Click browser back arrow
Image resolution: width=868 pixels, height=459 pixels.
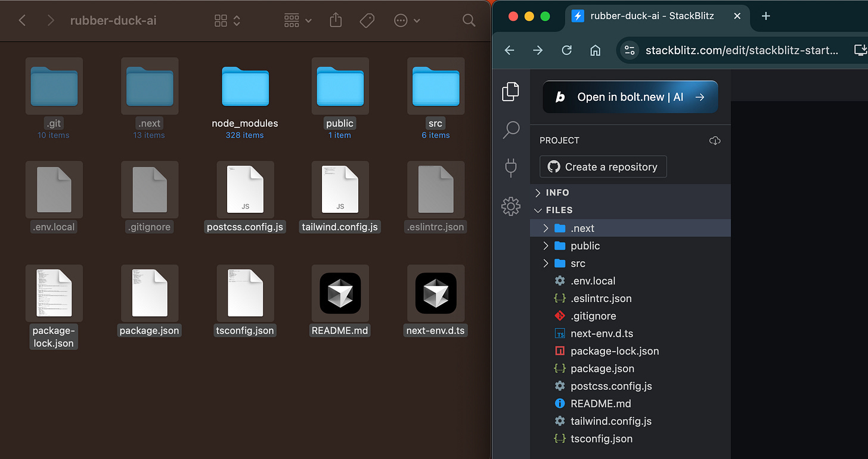point(510,51)
